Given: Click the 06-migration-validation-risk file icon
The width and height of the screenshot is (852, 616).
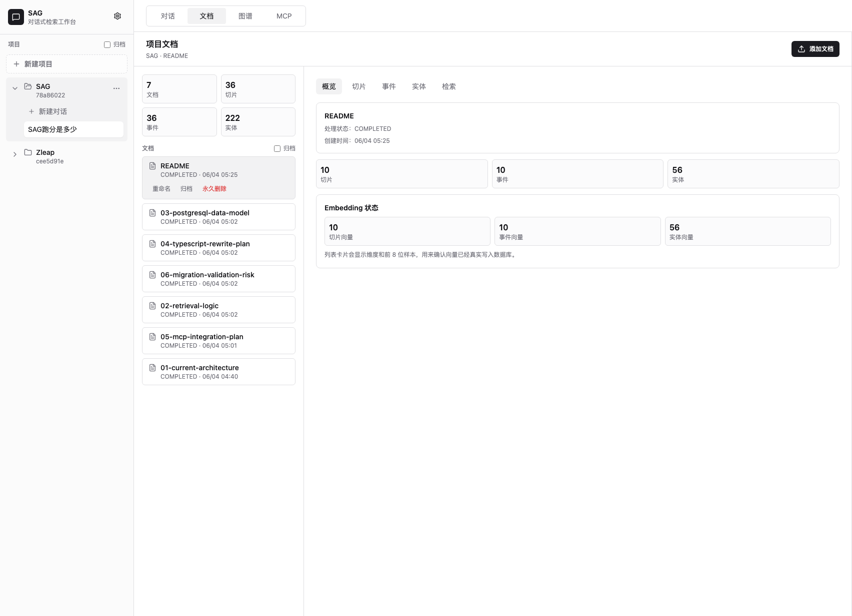Looking at the screenshot, I should 152,275.
